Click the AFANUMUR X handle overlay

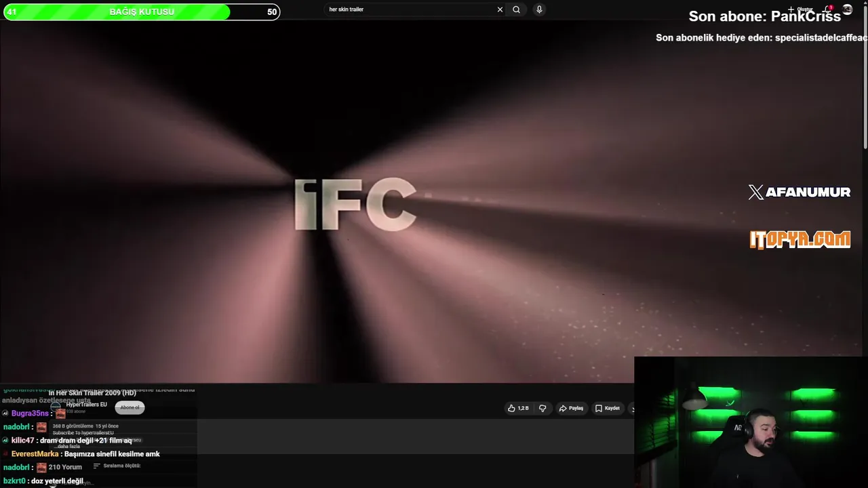point(799,192)
